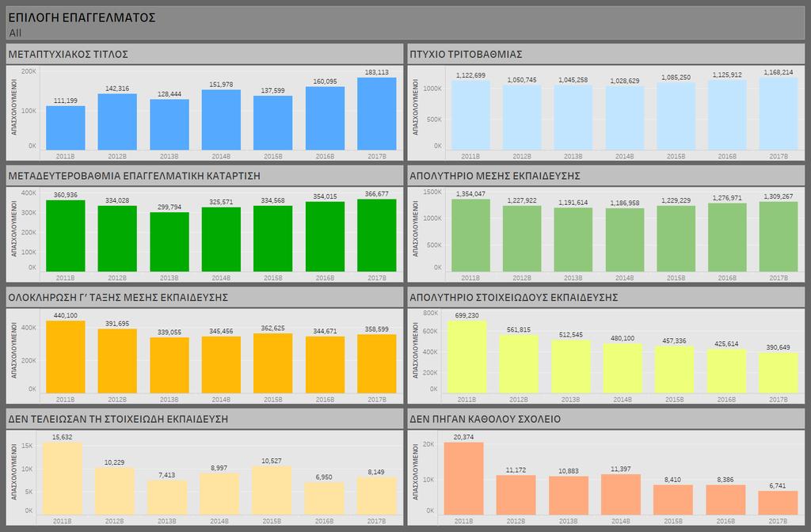Click the ΔΕΝ ΠΗΓΑΝ ΚΑΘΟΛΟΥ ΣΧΟΛΕΙΟ title

(x=485, y=419)
